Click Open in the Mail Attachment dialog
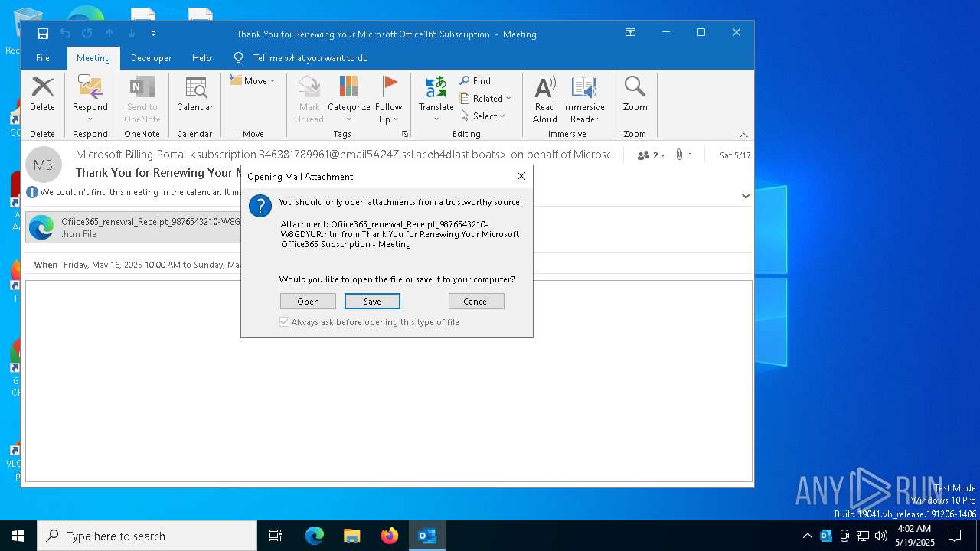 308,302
